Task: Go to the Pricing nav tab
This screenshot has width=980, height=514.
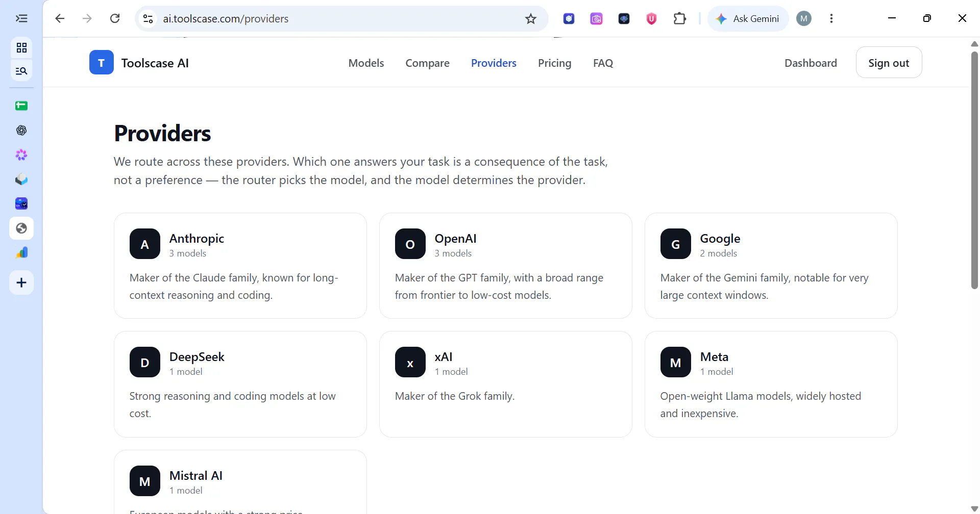Action: [x=554, y=63]
